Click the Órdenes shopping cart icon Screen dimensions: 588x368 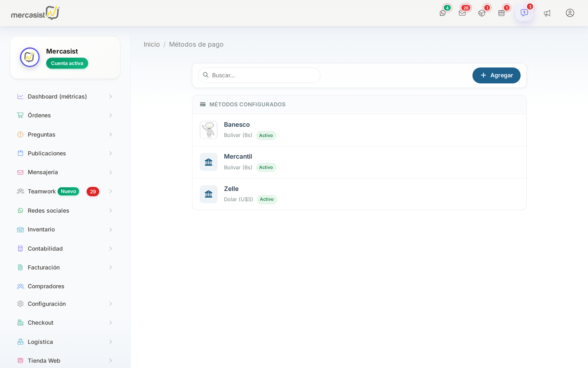tap(20, 115)
